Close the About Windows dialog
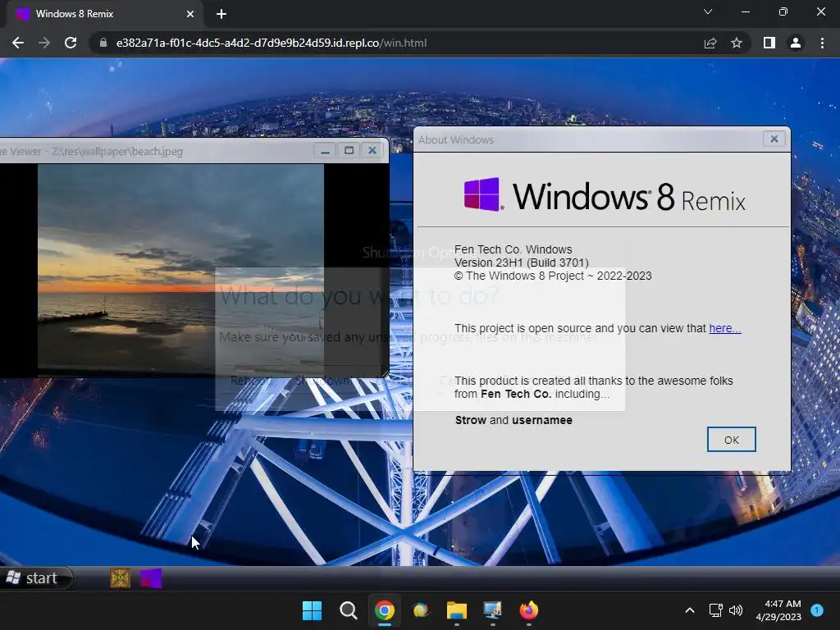The image size is (840, 630). (x=774, y=139)
